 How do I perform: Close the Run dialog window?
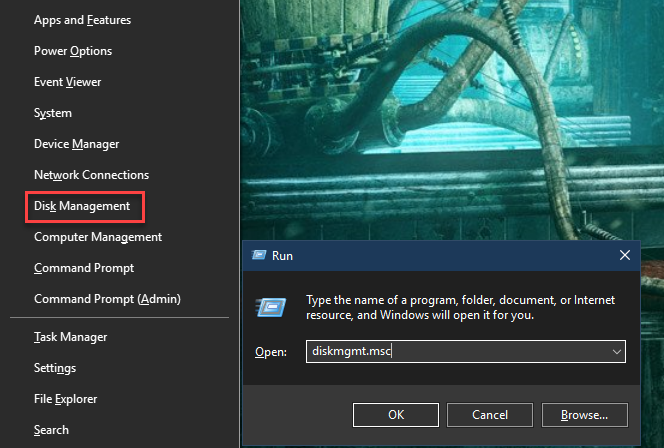pos(625,256)
